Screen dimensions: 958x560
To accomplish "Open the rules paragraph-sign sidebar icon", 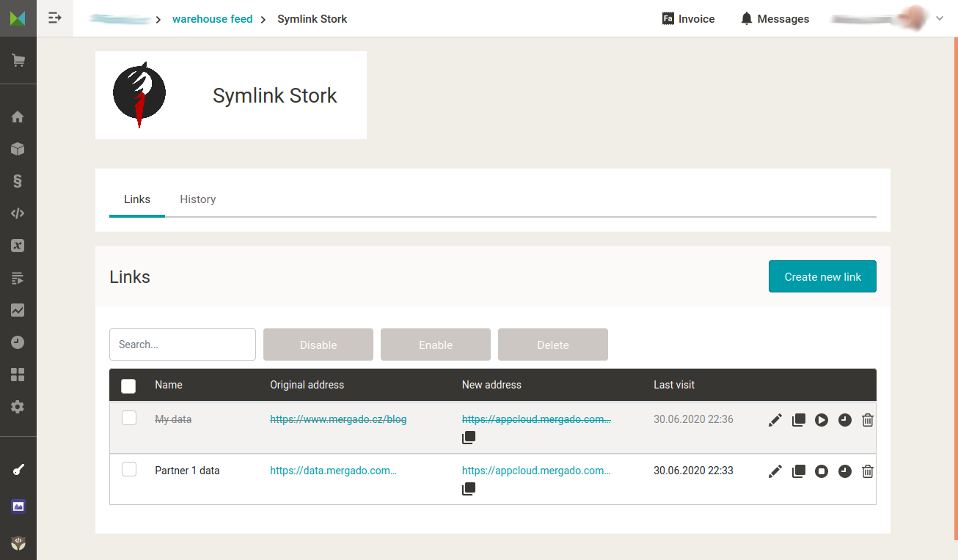I will pyautogui.click(x=18, y=181).
